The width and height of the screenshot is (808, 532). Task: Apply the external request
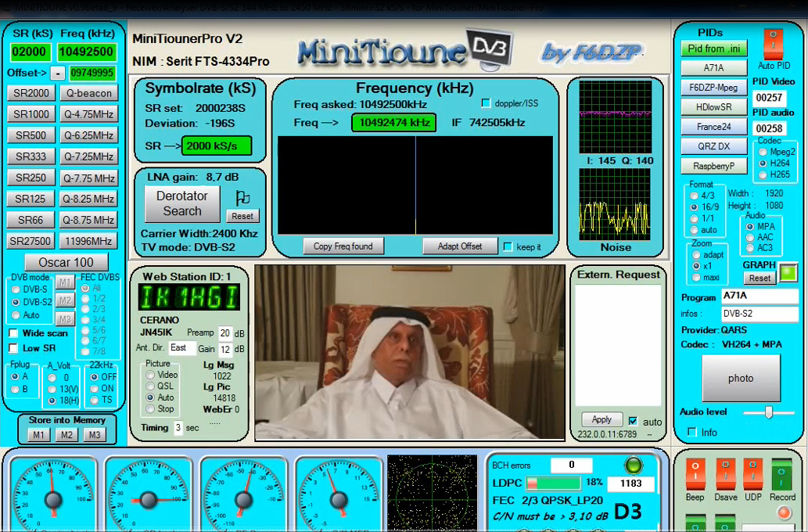pos(602,419)
